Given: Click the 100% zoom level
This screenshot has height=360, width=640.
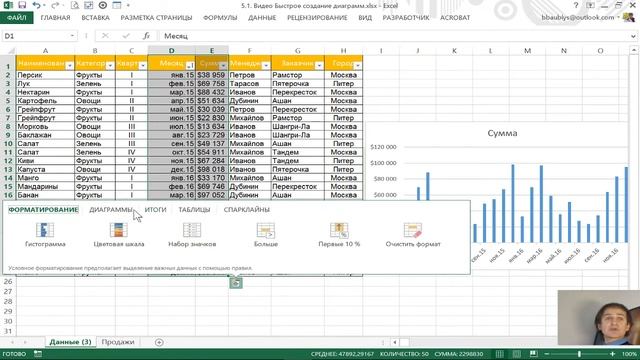Looking at the screenshot, I should 629,354.
